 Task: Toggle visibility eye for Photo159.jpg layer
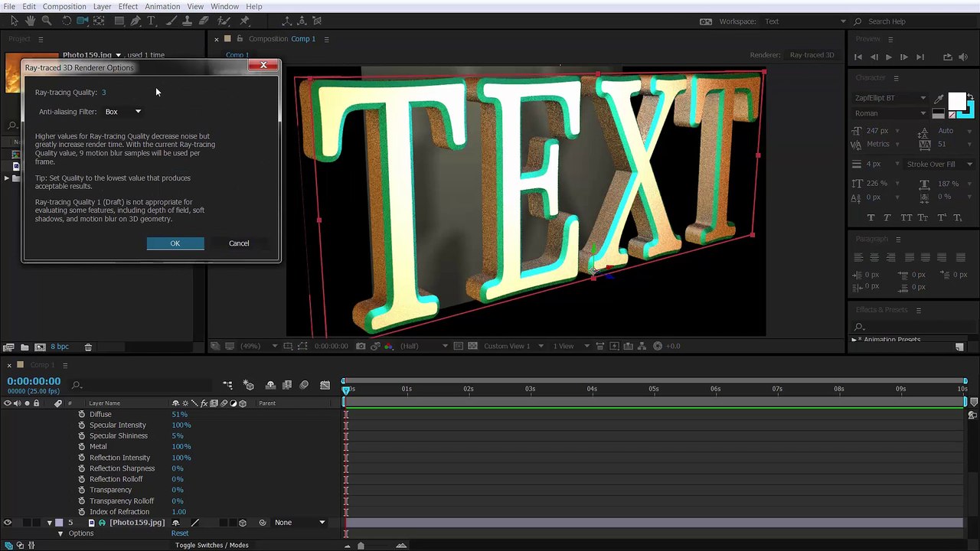(x=8, y=523)
